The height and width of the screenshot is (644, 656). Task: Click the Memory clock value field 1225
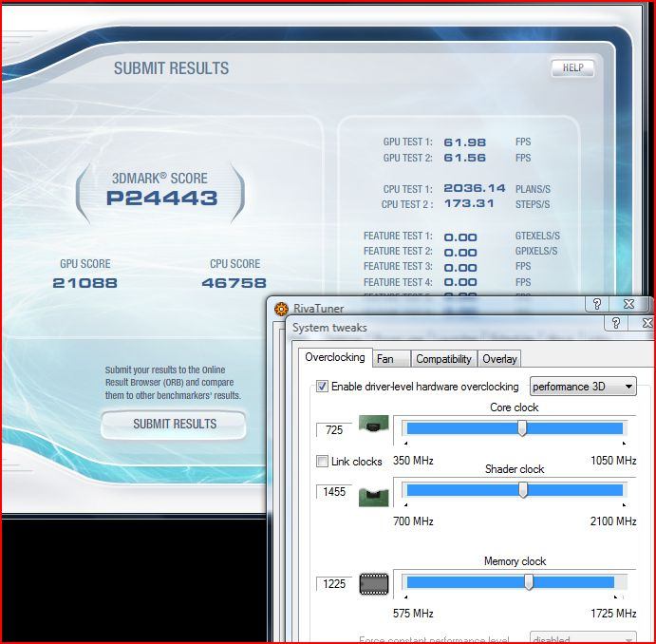pos(334,584)
